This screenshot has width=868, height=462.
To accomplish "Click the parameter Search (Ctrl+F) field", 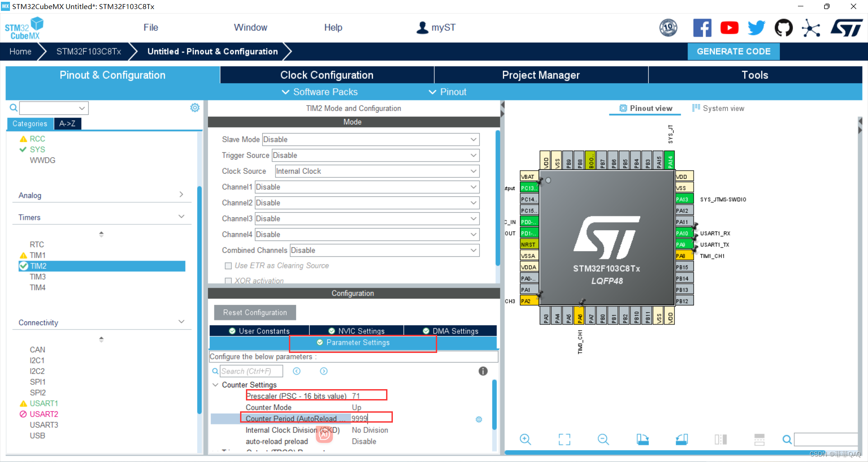I will click(251, 371).
